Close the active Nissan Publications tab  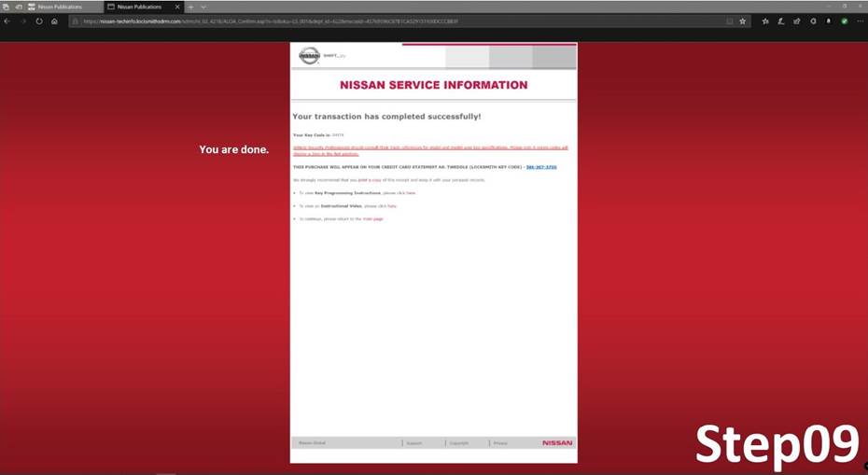(177, 7)
